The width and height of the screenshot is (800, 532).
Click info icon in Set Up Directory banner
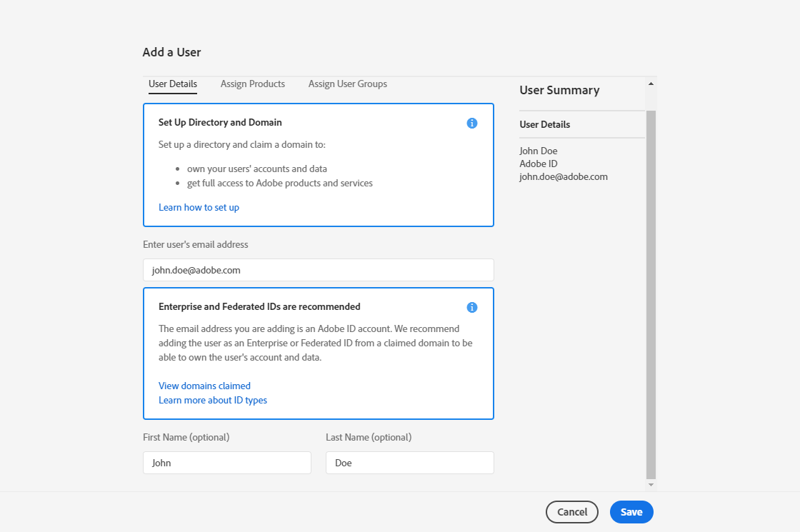point(471,123)
